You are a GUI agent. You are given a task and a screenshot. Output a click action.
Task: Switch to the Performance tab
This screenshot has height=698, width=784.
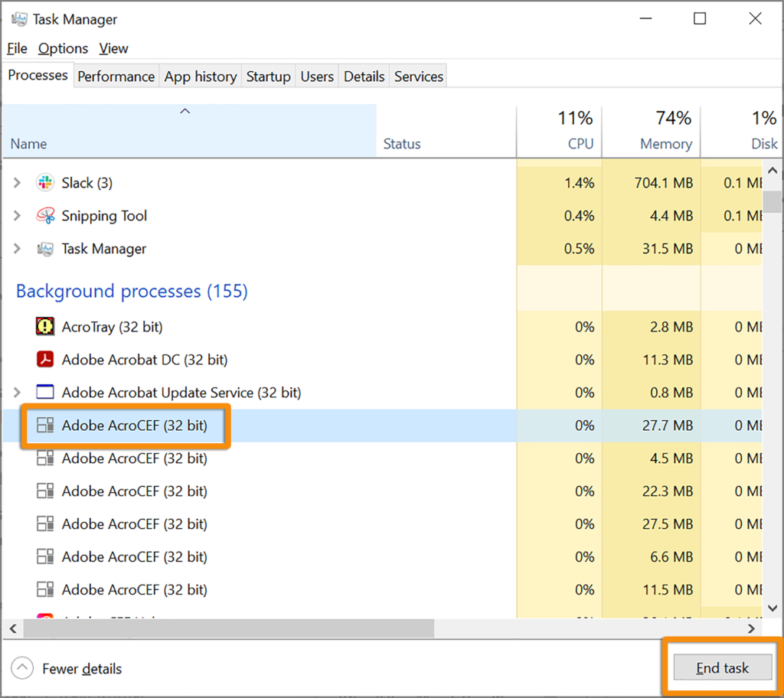tap(116, 76)
